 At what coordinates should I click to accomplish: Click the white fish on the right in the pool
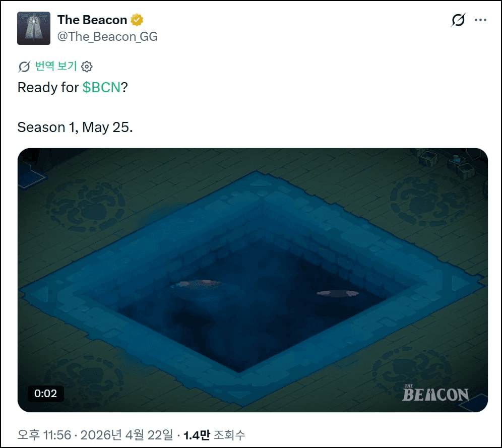[338, 293]
